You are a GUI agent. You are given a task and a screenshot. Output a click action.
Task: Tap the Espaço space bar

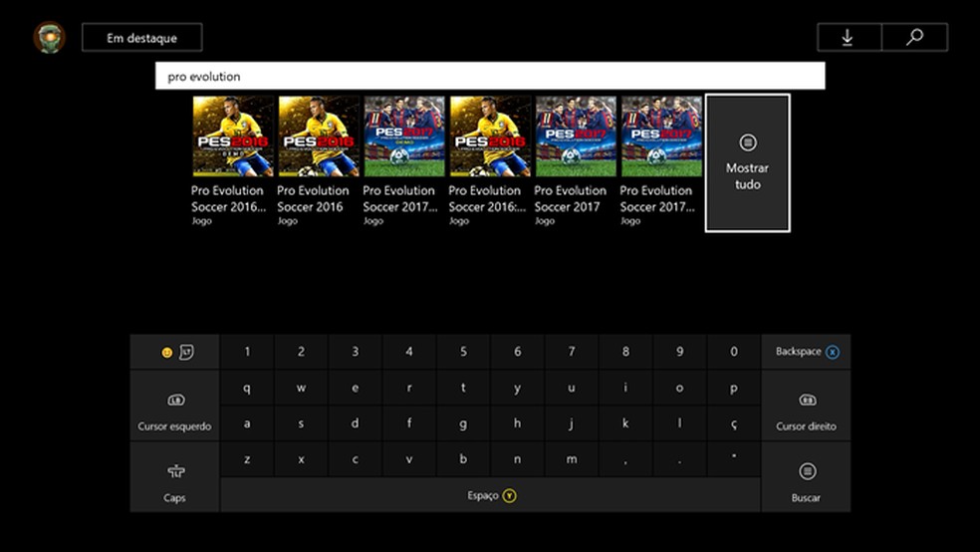click(491, 495)
